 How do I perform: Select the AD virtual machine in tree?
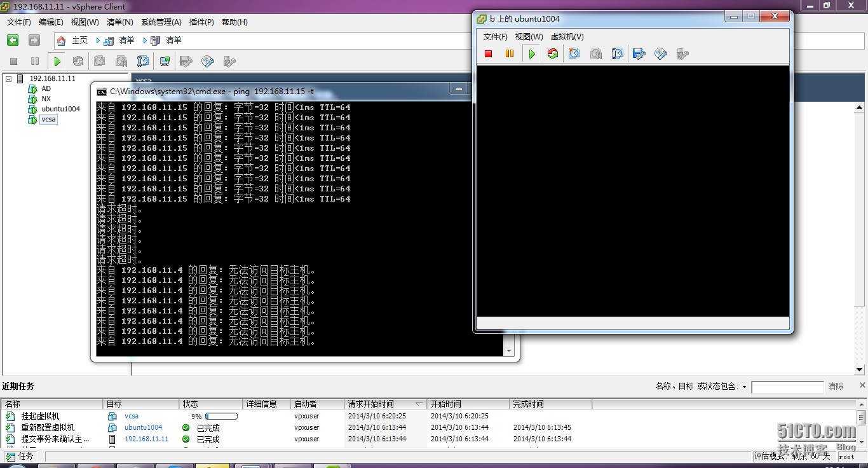pos(46,89)
